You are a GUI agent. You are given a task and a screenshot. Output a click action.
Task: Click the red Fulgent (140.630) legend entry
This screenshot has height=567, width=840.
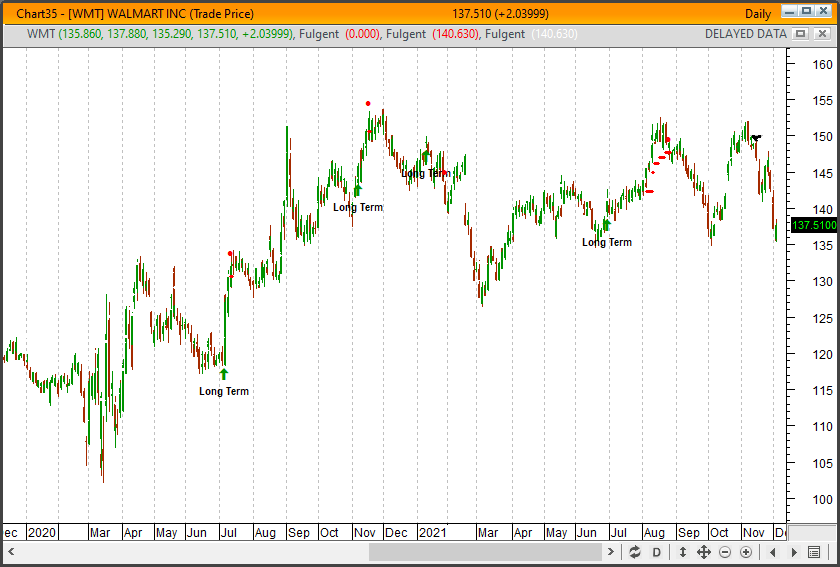pos(433,34)
